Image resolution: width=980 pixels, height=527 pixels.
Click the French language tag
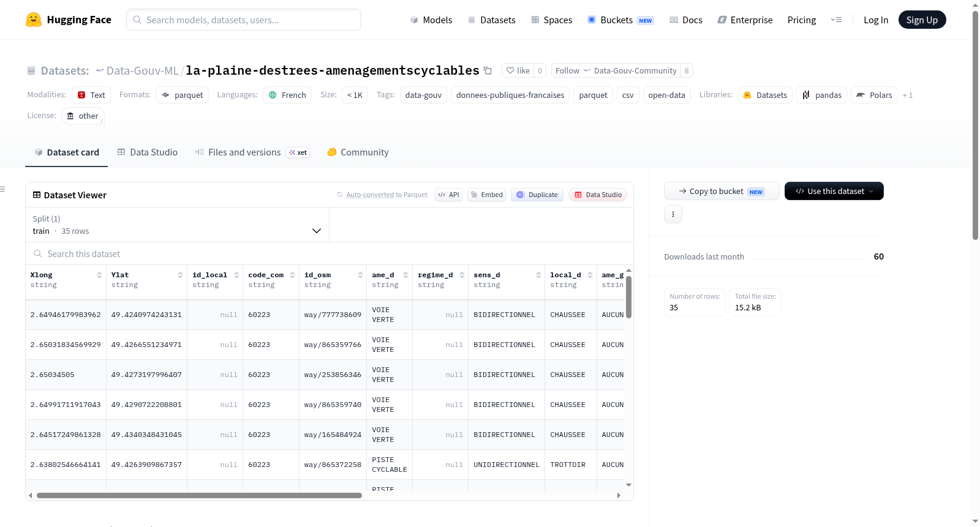[287, 95]
